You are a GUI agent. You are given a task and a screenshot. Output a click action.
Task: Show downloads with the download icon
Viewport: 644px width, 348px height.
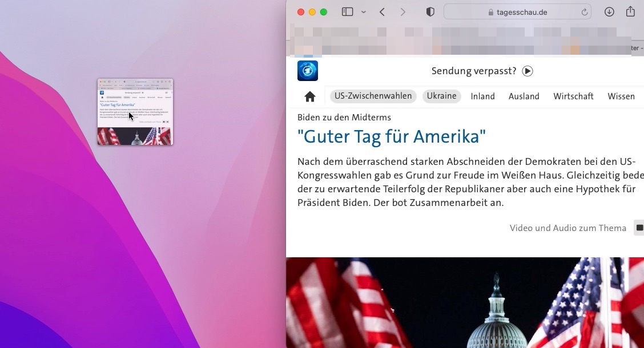pos(609,12)
